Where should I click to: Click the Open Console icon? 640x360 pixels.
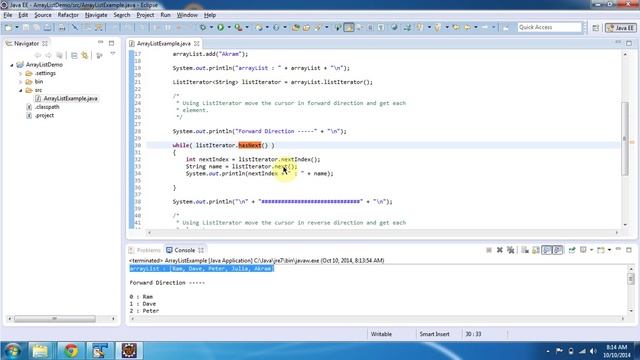point(600,250)
